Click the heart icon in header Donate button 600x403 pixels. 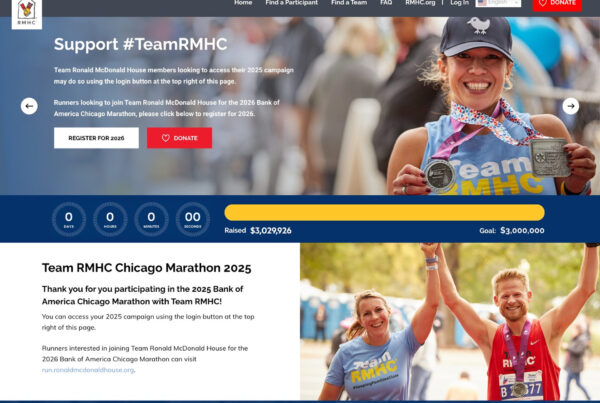[x=543, y=3]
